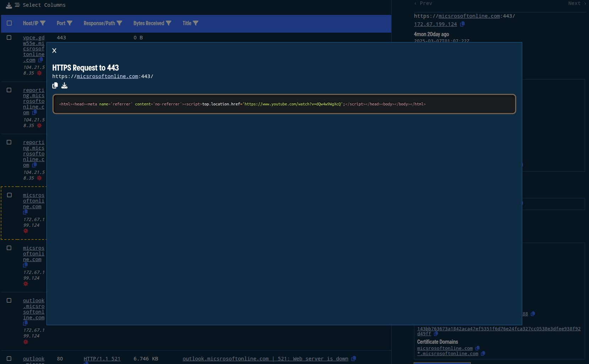Toggle the select-all checkbox in table header

(9, 23)
